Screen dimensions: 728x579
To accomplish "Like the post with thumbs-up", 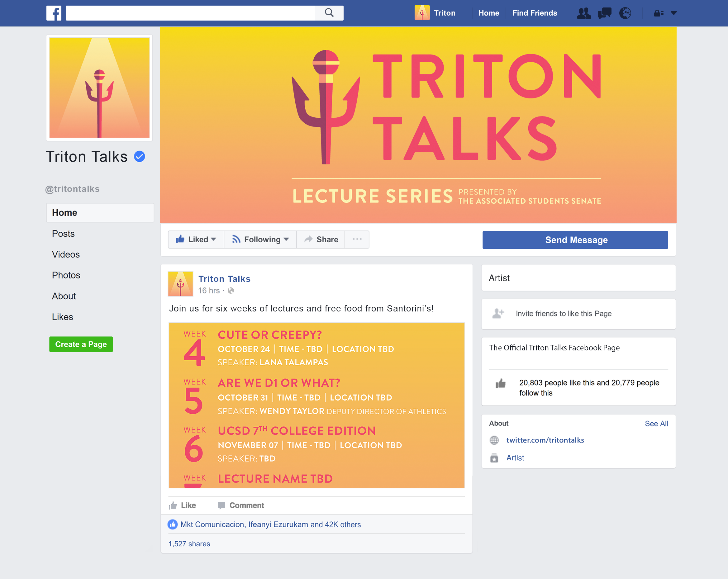I will pos(182,505).
